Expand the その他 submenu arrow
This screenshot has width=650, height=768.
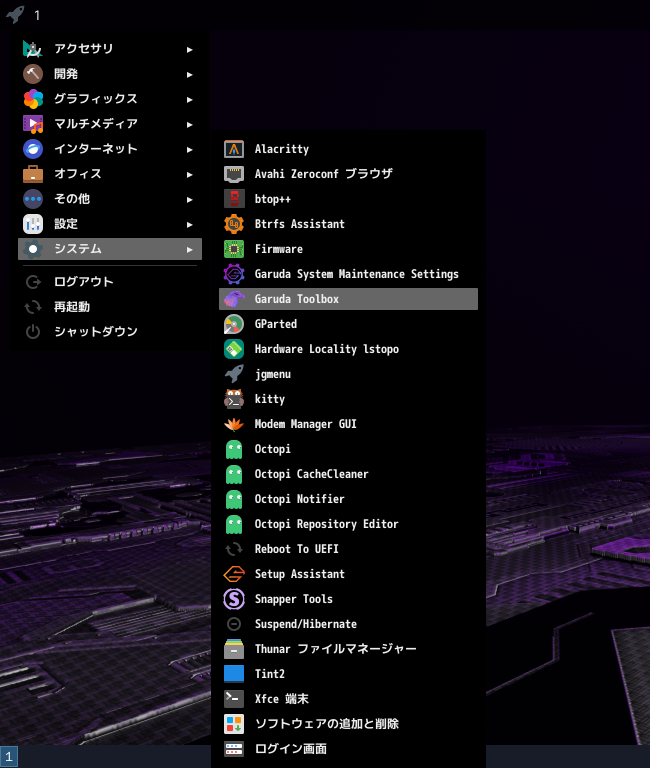point(190,199)
